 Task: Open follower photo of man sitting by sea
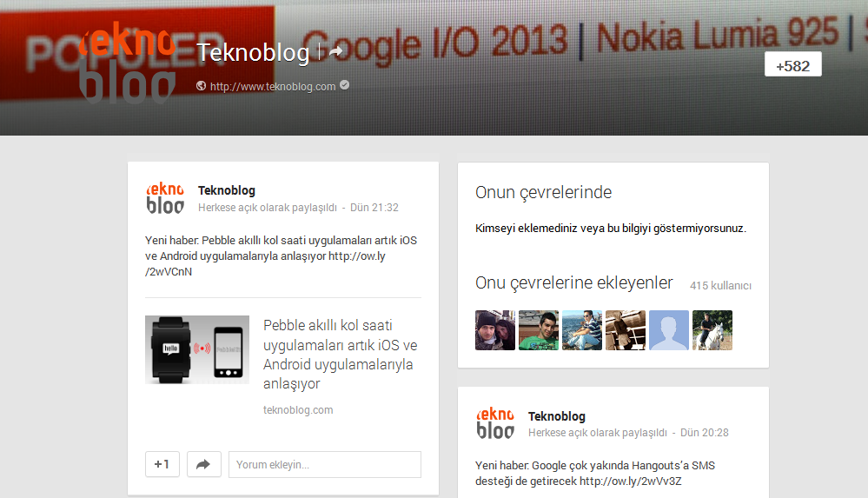point(582,330)
